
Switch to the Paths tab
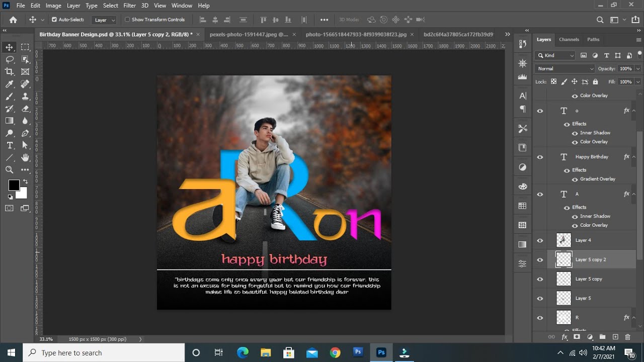pyautogui.click(x=593, y=39)
